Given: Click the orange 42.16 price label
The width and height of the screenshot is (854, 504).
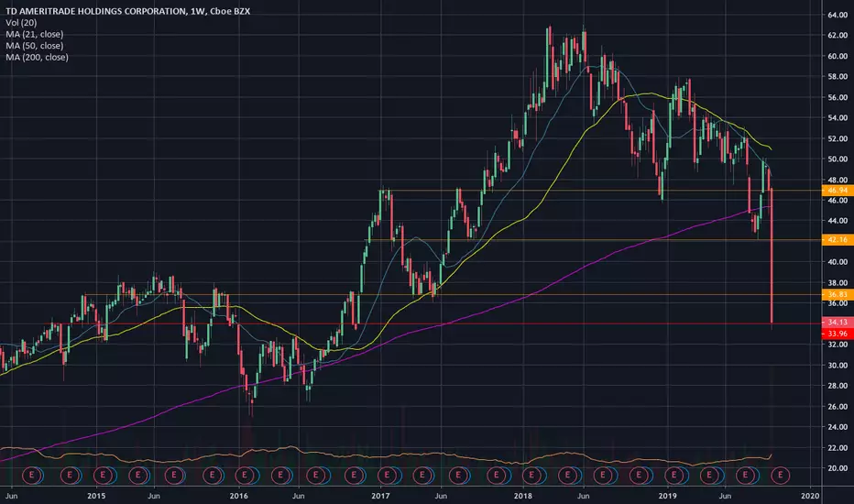Looking at the screenshot, I should coord(838,240).
